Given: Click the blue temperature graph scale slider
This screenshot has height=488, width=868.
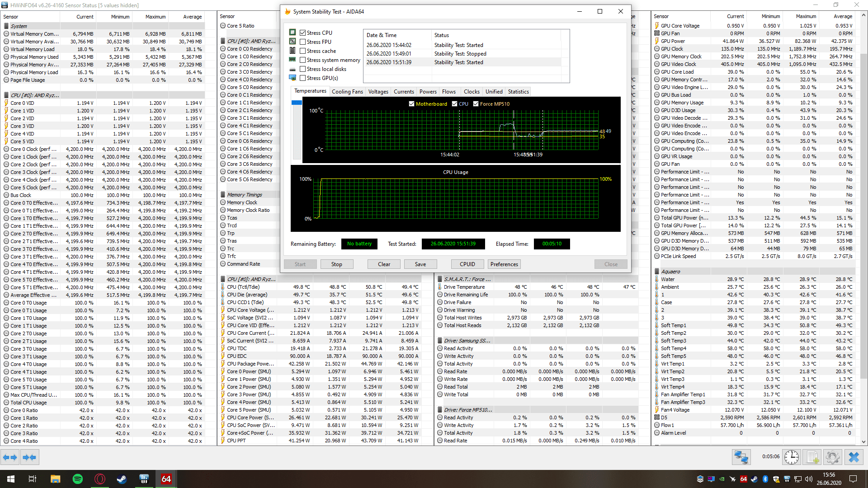Looking at the screenshot, I should tap(297, 103).
